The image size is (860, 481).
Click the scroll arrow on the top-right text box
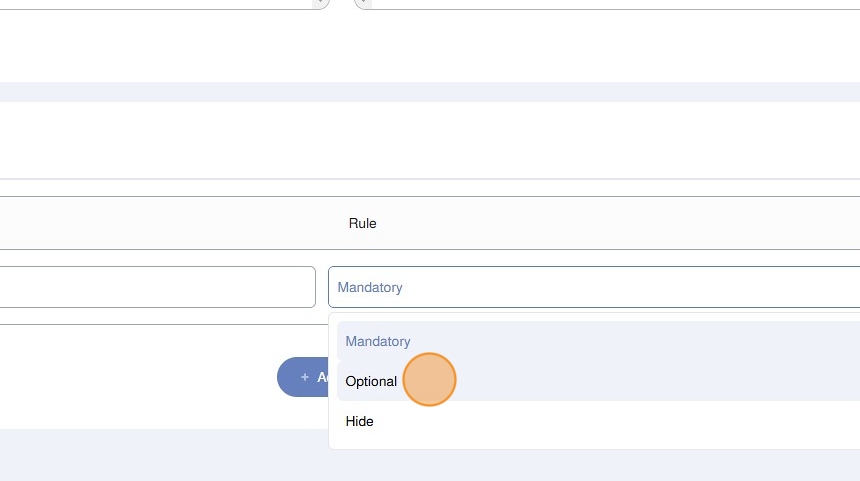[362, 3]
